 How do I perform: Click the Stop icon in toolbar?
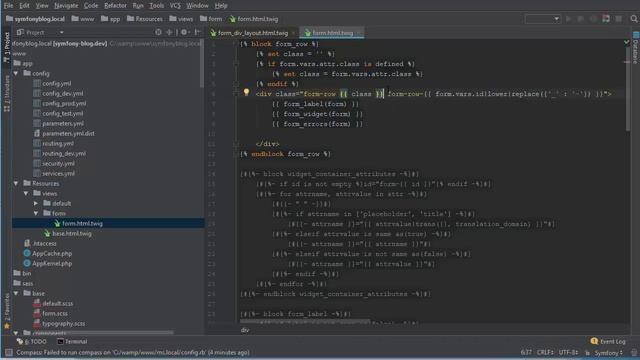pyautogui.click(x=619, y=19)
